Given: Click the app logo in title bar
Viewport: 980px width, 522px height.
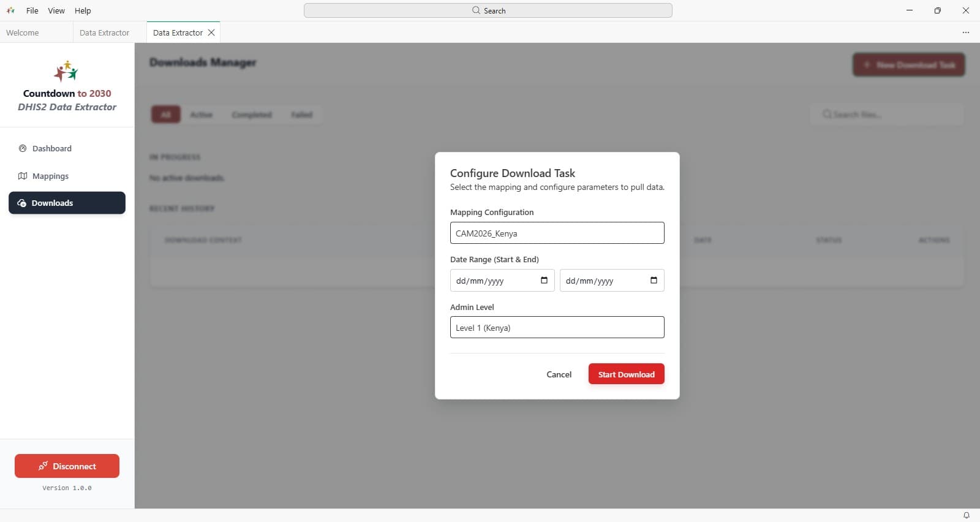Looking at the screenshot, I should pyautogui.click(x=10, y=10).
